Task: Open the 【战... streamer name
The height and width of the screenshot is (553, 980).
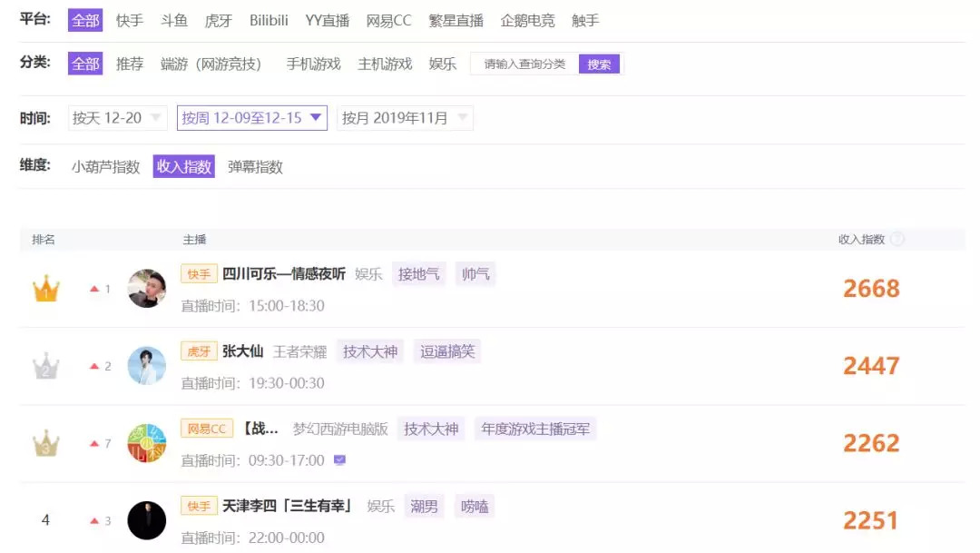Action: [261, 429]
